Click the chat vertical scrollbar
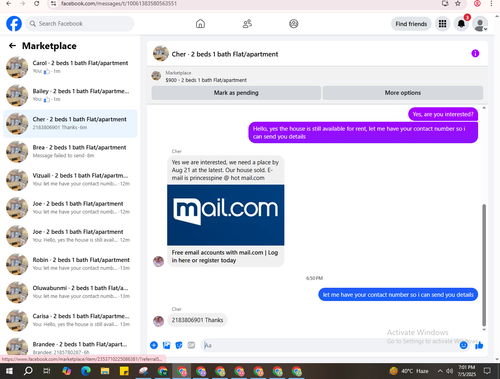Screen dimensions: 500x379 (484, 265)
